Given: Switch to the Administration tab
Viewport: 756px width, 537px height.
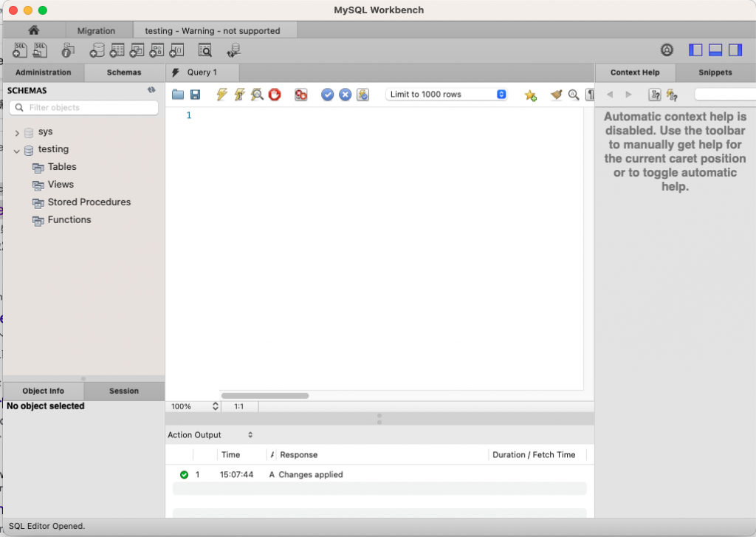Looking at the screenshot, I should 44,72.
